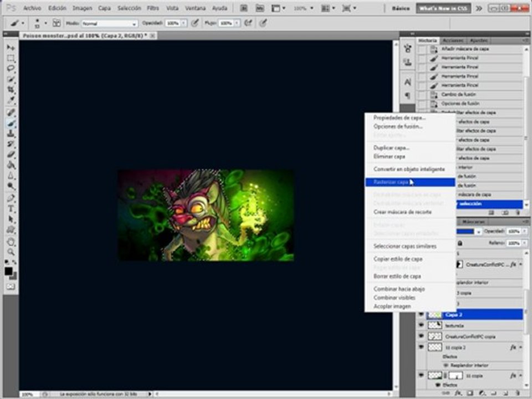This screenshot has height=399, width=532.
Task: Select the Eyedropper tool
Action: coord(11,100)
